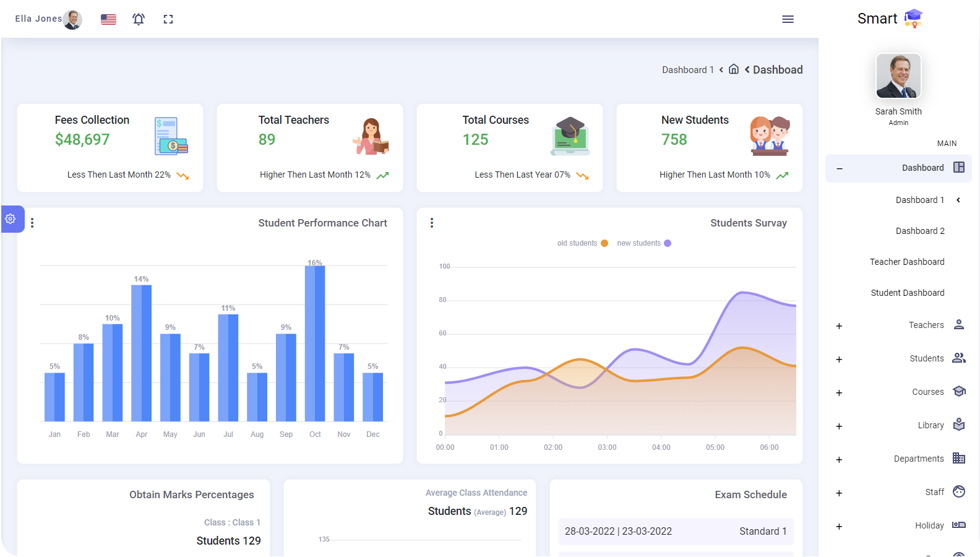Click Sarah Smith profile picture
980x557 pixels.
[898, 76]
